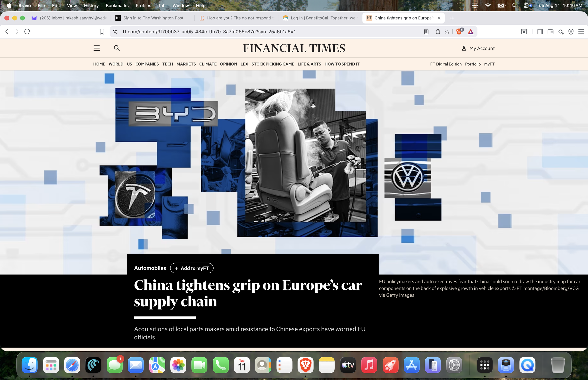Go back to the previous page
The image size is (588, 380).
pos(7,32)
